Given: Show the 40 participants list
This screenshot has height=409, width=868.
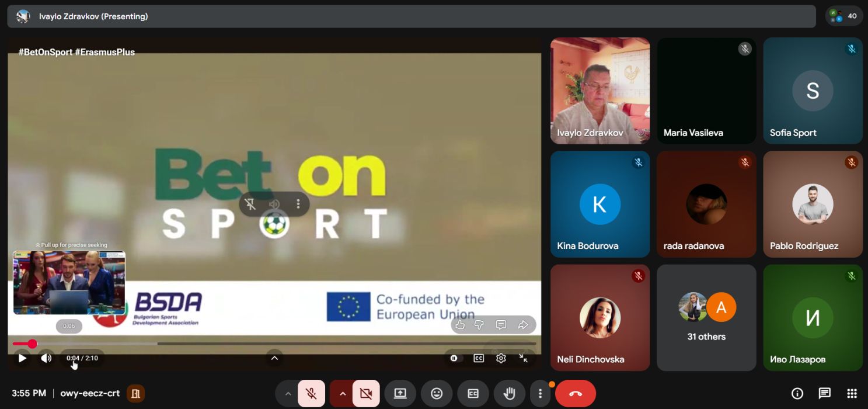Looking at the screenshot, I should (x=844, y=16).
